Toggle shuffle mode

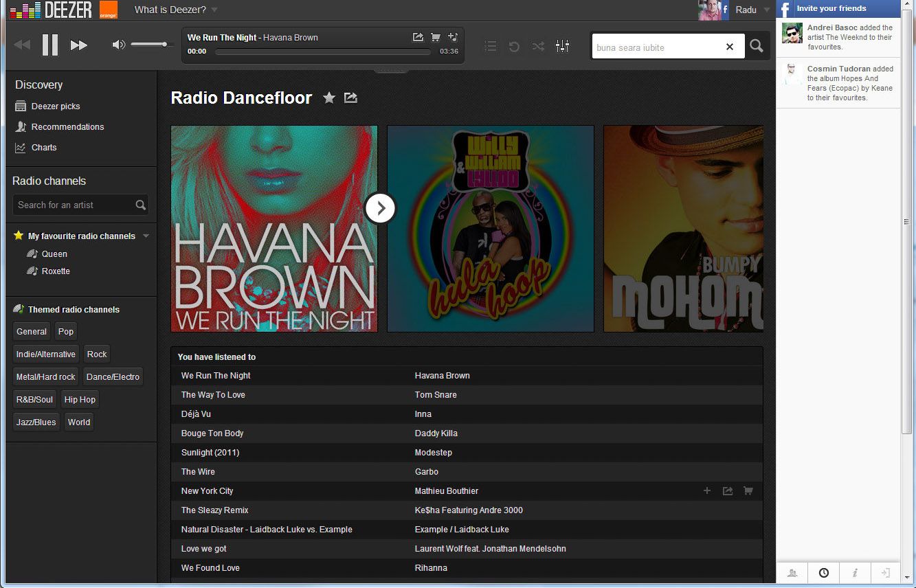(x=538, y=46)
